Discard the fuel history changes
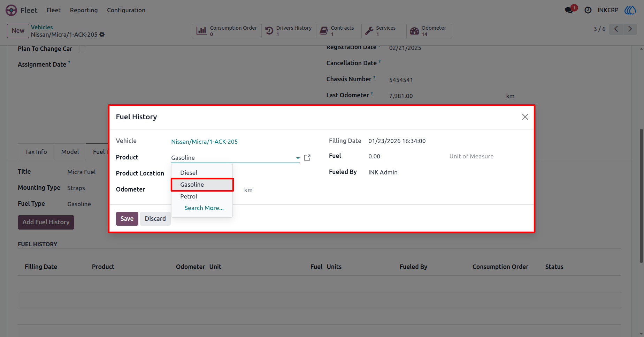644x337 pixels. (155, 219)
